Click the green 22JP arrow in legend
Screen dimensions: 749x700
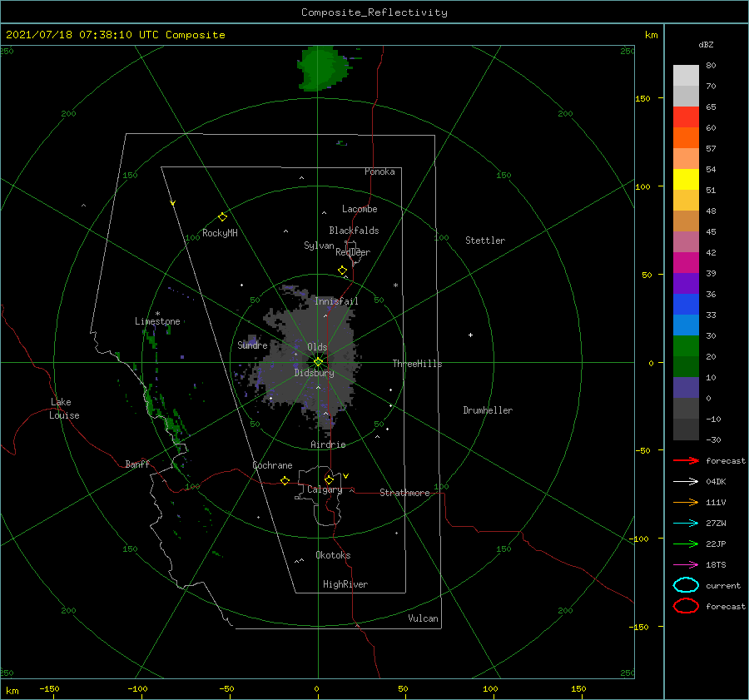click(686, 544)
